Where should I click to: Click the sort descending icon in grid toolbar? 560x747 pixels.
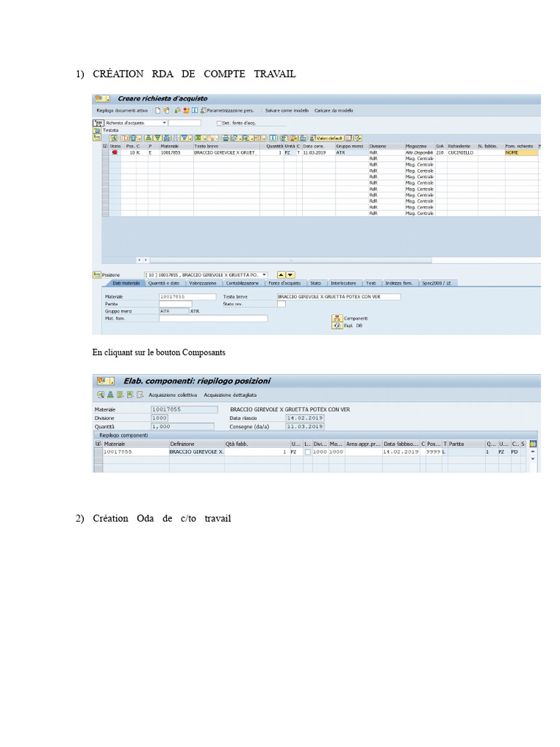(157, 138)
